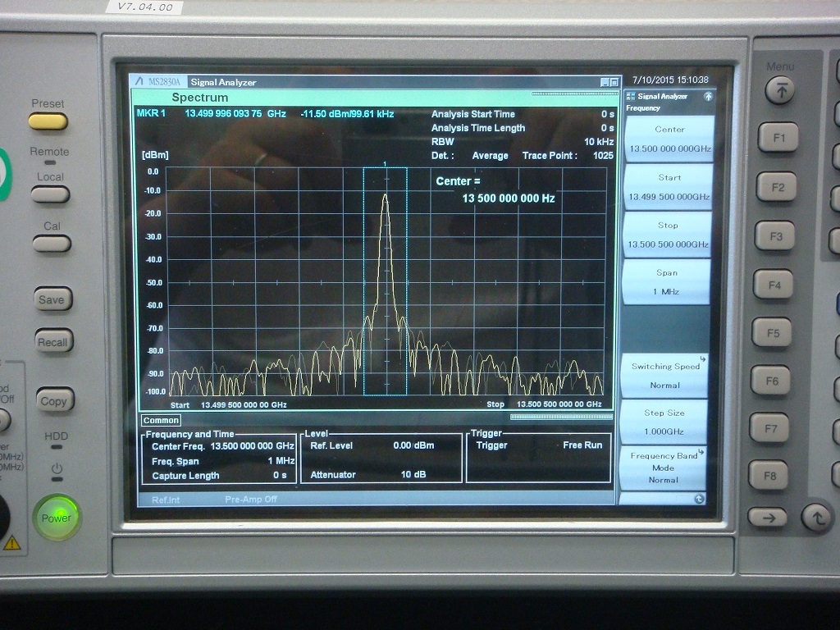Click the Pre-Amp Off status bar entry
The image size is (840, 630).
click(251, 500)
